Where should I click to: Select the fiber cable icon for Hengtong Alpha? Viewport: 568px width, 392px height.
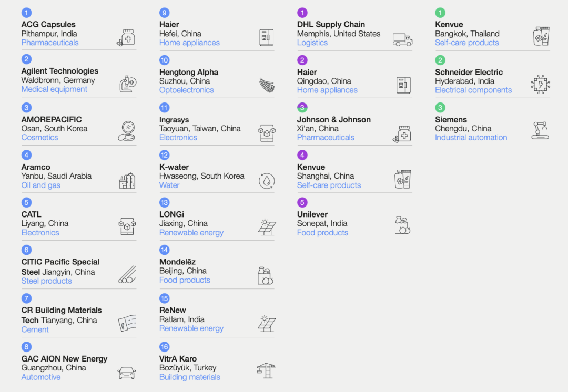(267, 85)
